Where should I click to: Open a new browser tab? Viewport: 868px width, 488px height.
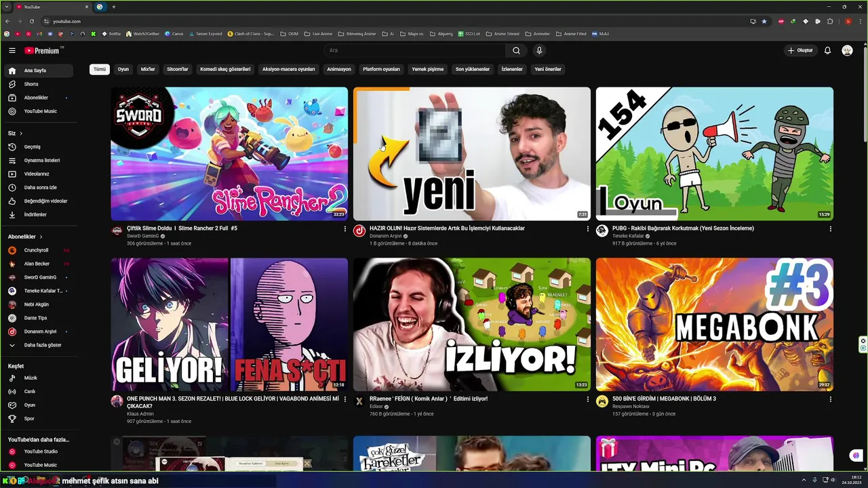point(113,7)
